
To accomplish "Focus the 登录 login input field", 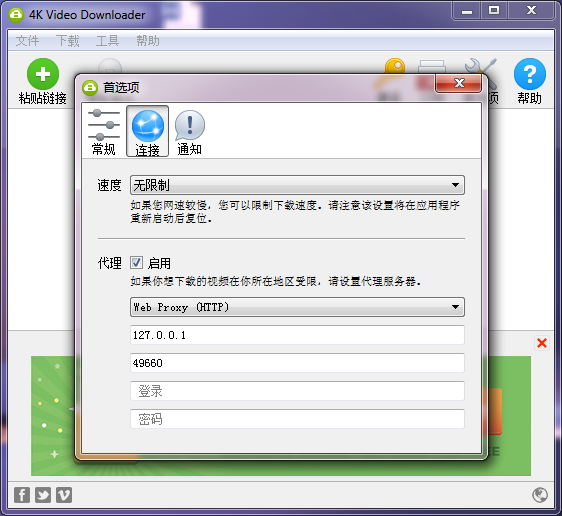I will pyautogui.click(x=297, y=391).
